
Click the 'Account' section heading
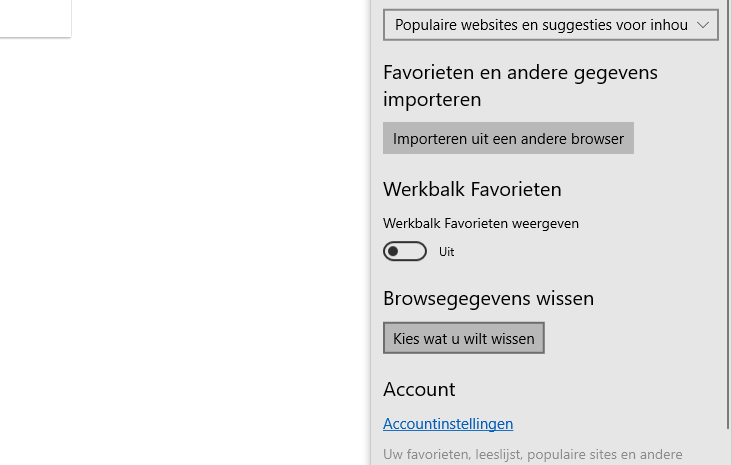tap(419, 389)
